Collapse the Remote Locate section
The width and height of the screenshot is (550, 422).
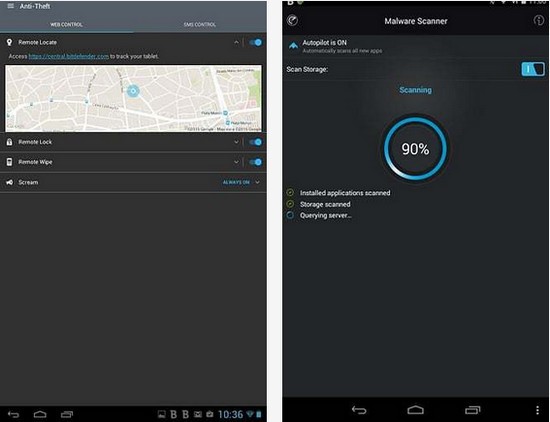tap(236, 42)
